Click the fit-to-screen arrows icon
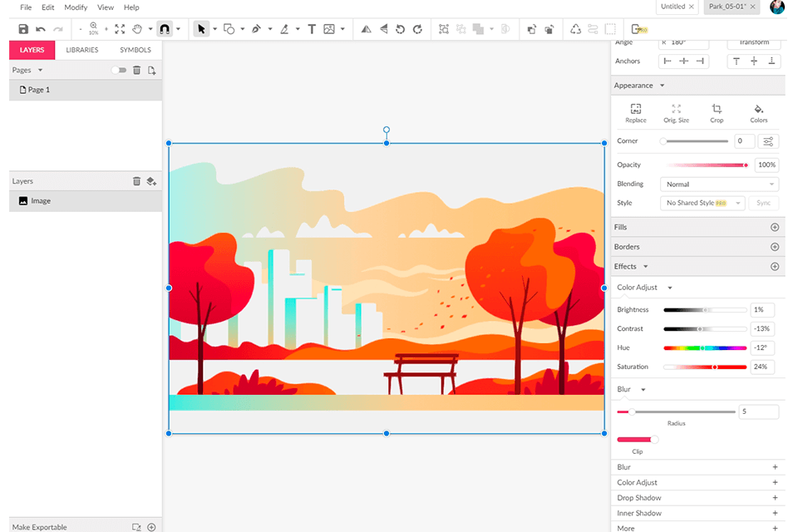 [120, 29]
